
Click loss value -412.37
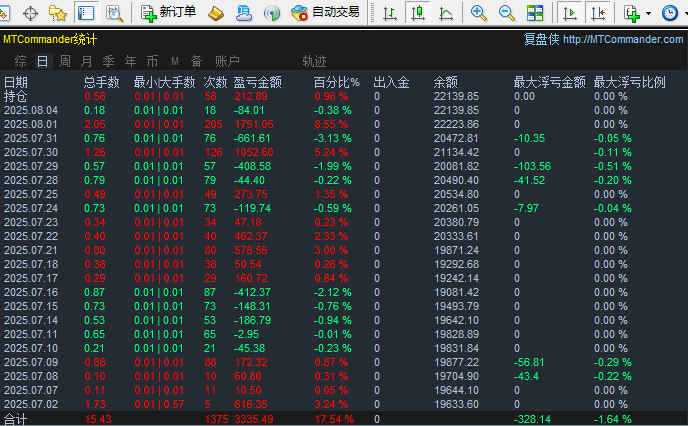[252, 292]
